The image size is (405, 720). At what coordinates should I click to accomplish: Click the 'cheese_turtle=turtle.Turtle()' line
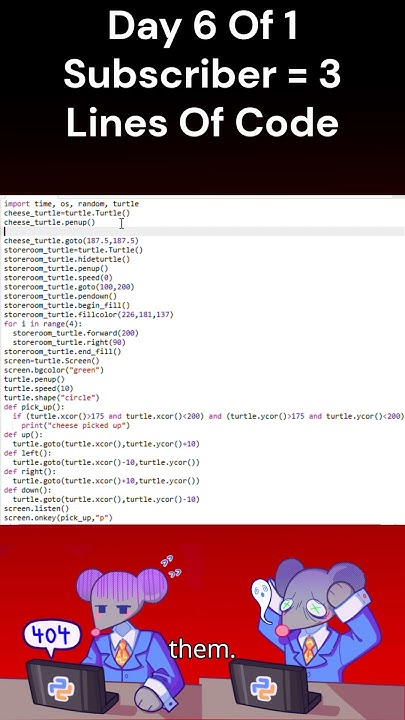[x=67, y=213]
